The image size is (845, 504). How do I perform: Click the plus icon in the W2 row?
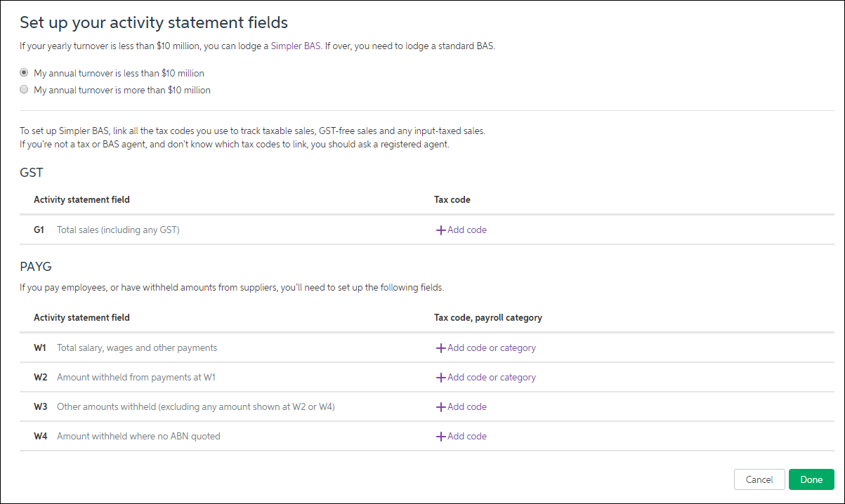pyautogui.click(x=441, y=378)
